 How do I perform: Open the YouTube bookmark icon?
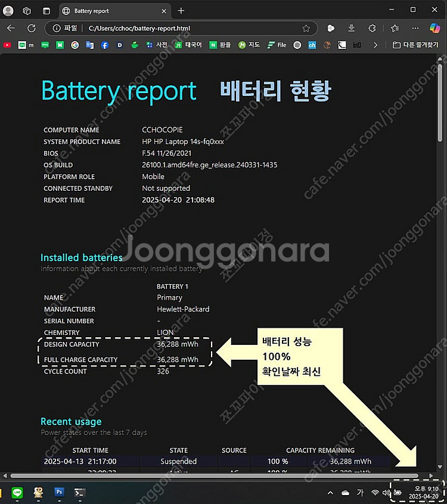pos(7,45)
